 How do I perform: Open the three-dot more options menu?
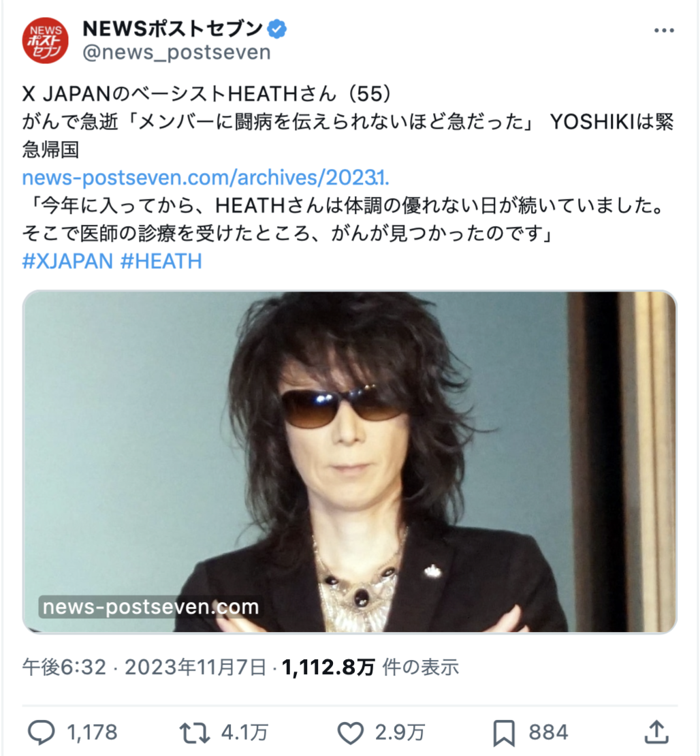[664, 31]
